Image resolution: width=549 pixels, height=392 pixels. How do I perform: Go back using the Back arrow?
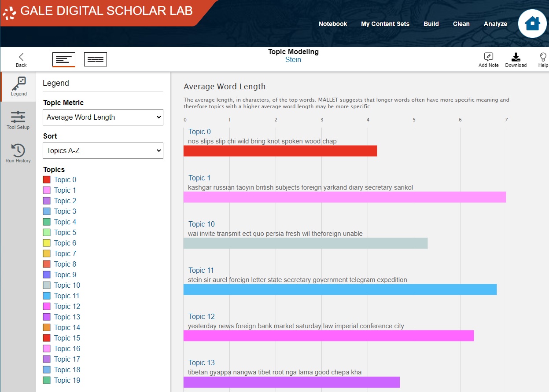(21, 59)
